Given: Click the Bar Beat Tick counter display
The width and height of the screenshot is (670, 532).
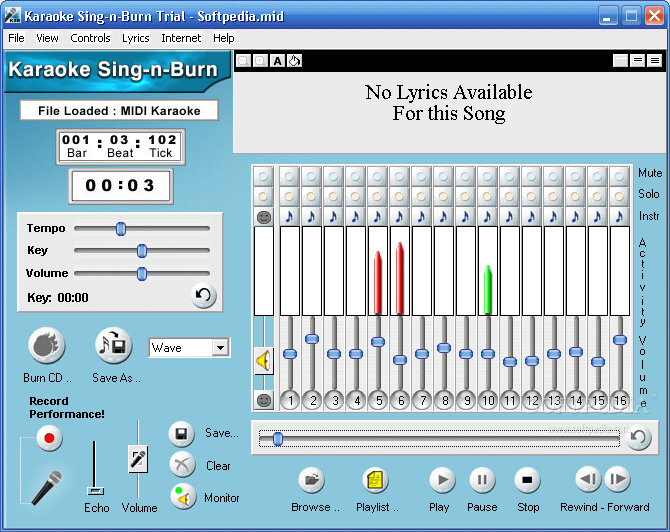Looking at the screenshot, I should click(x=120, y=146).
